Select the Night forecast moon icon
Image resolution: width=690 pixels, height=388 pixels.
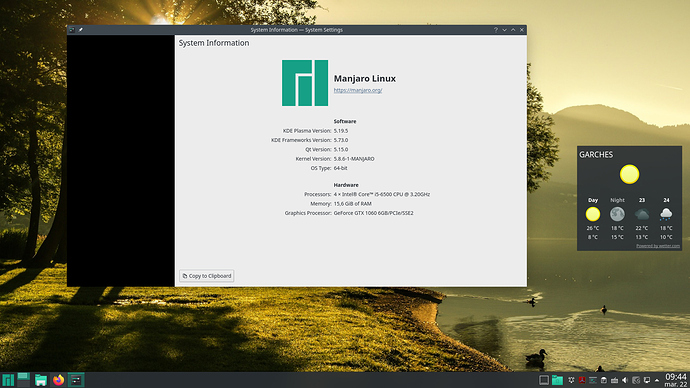tap(617, 214)
